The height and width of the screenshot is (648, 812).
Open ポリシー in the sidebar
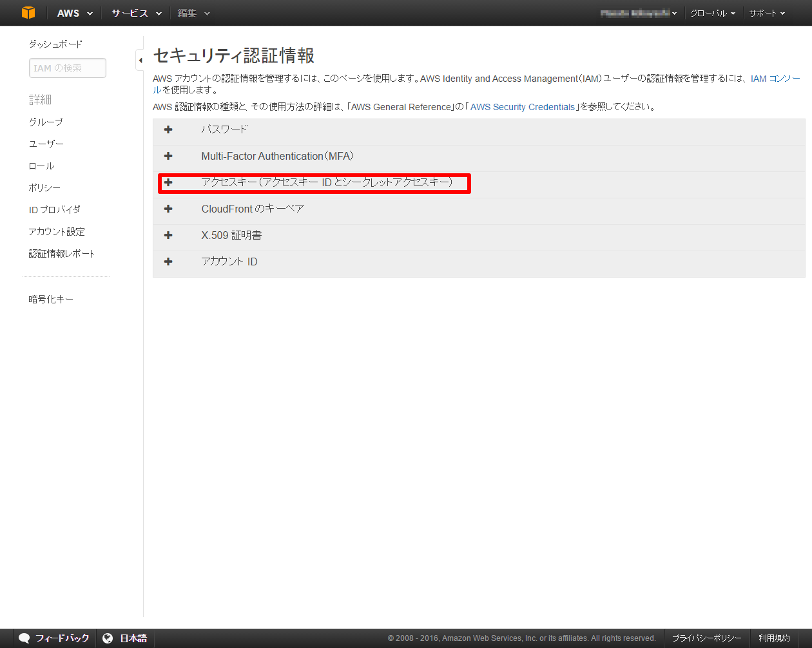(x=44, y=187)
